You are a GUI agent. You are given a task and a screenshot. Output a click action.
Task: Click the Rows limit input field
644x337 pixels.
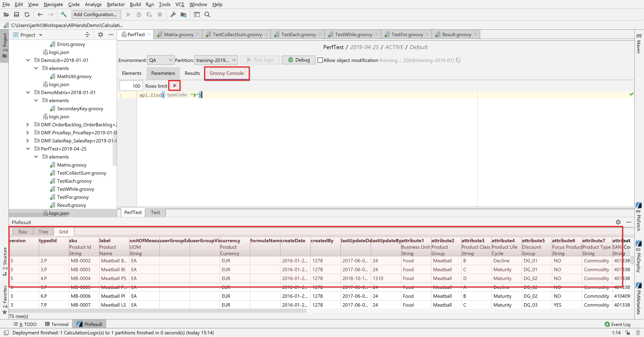(131, 86)
